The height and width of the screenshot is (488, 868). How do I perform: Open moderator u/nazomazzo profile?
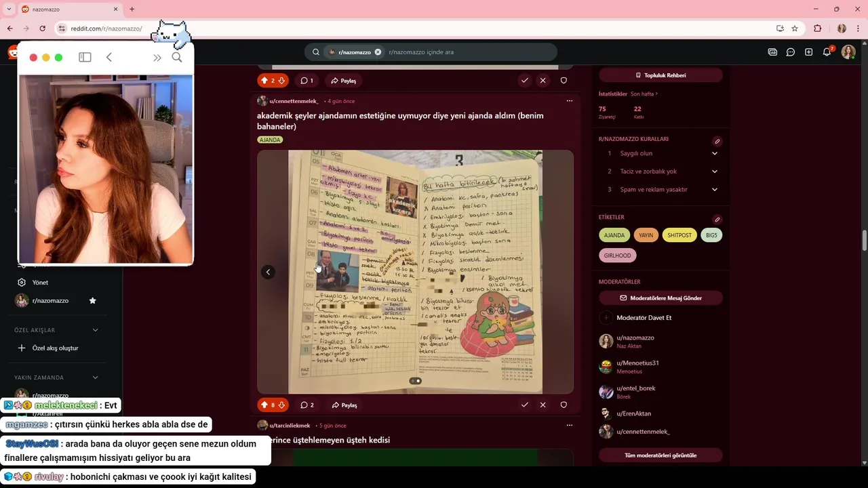(x=635, y=338)
